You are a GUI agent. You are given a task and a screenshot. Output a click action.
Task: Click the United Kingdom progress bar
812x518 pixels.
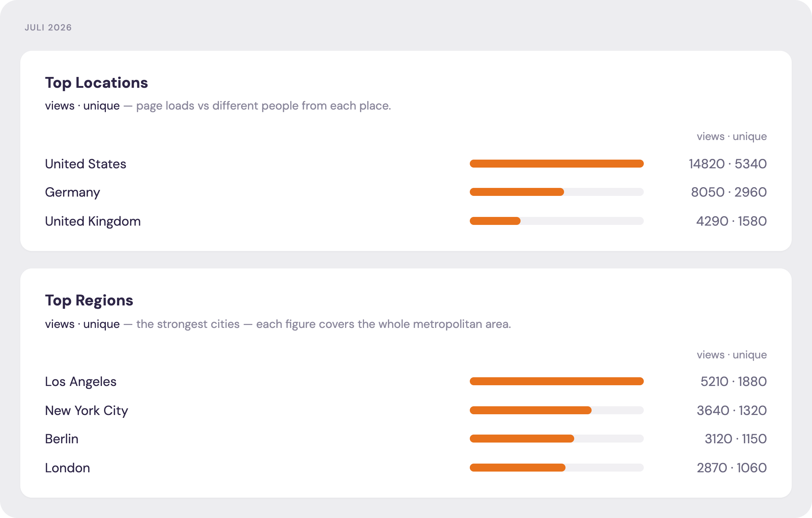click(557, 221)
